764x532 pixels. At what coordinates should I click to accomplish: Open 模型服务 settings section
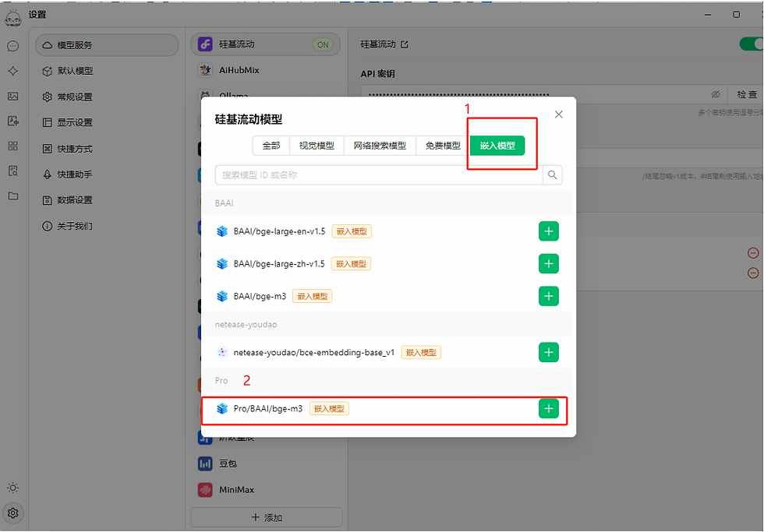[x=107, y=45]
